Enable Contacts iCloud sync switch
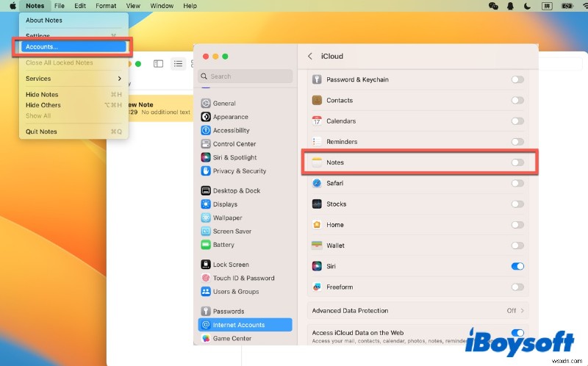The image size is (588, 366). coord(517,100)
